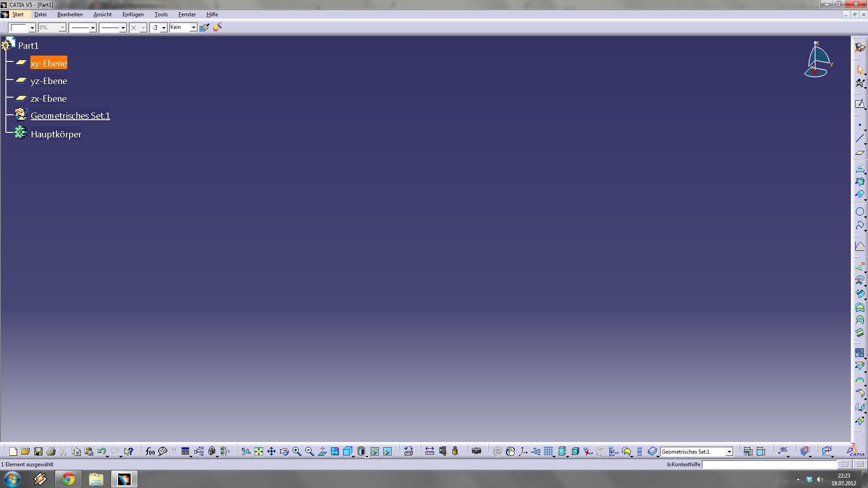Open the Datei menu

coord(40,14)
